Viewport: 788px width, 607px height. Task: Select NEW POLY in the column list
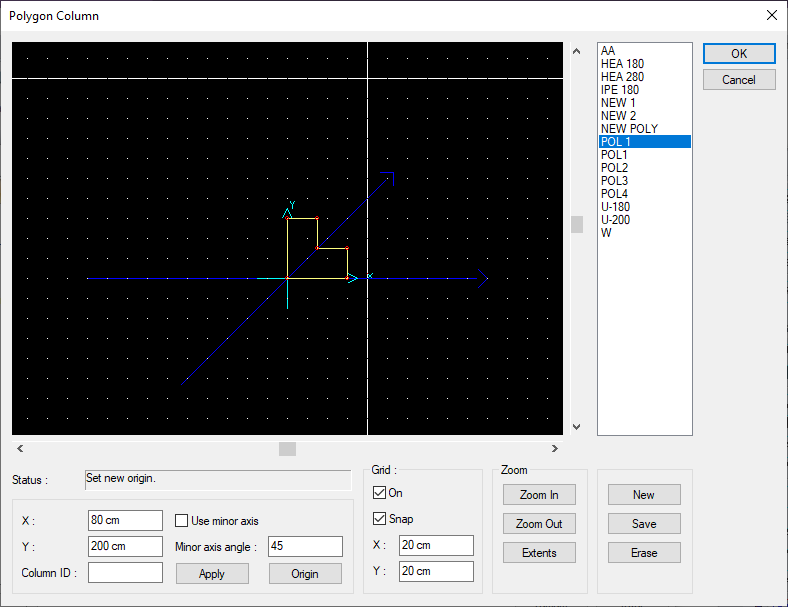pos(629,129)
